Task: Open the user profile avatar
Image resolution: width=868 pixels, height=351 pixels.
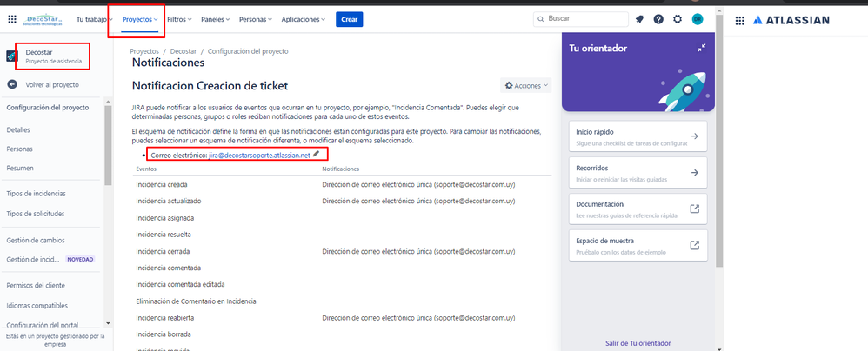Action: (698, 19)
